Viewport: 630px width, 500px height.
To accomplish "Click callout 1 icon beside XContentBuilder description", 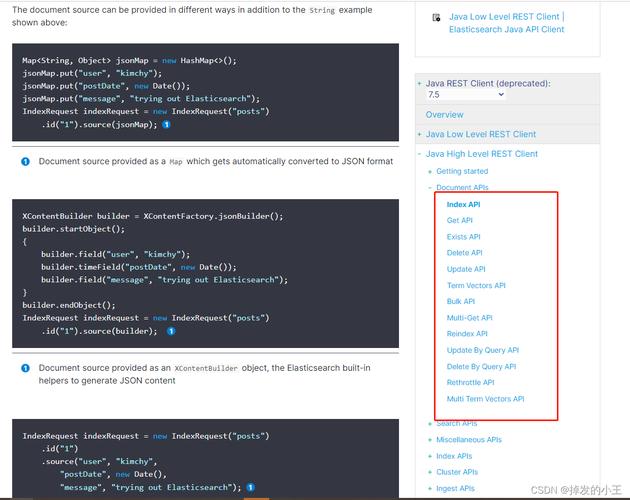I will pyautogui.click(x=25, y=368).
